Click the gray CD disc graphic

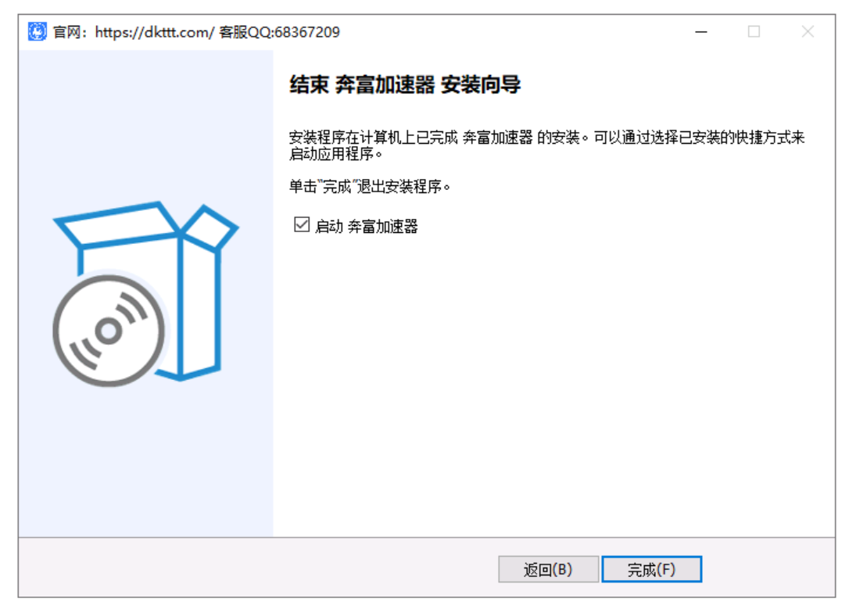tap(109, 331)
